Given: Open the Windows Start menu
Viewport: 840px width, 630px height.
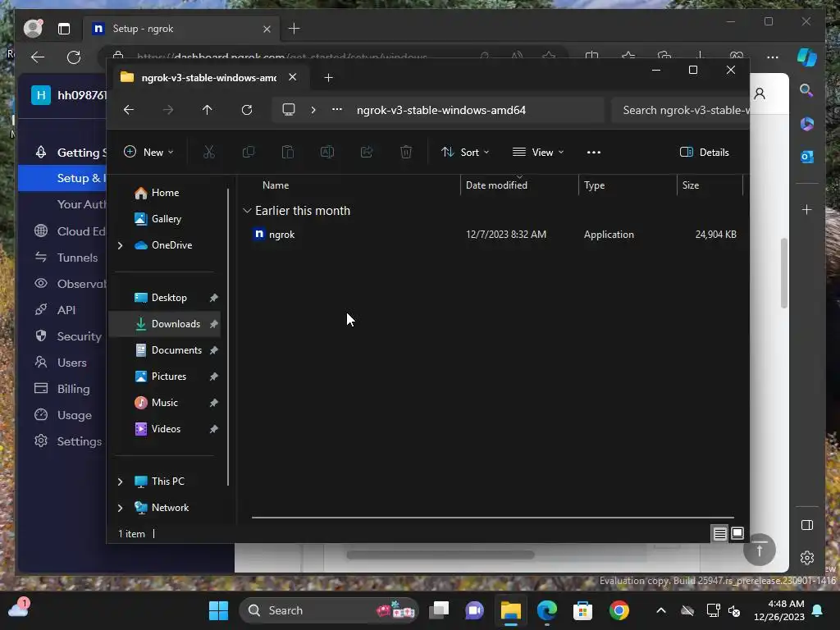Looking at the screenshot, I should pos(218,610).
